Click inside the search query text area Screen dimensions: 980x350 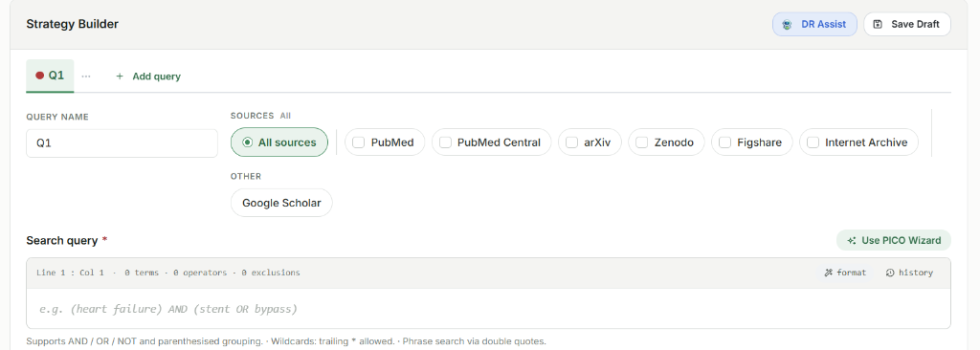tap(488, 309)
